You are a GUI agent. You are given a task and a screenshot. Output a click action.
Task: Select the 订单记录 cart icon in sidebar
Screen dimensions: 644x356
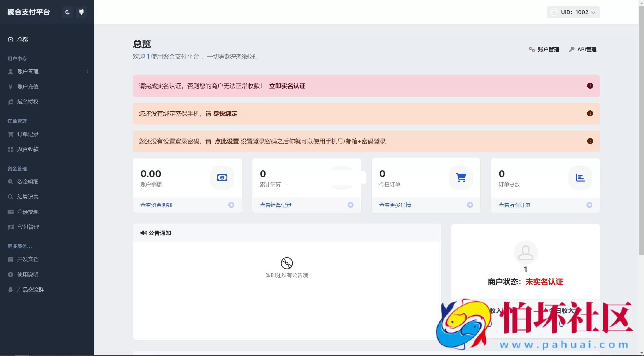click(x=10, y=134)
